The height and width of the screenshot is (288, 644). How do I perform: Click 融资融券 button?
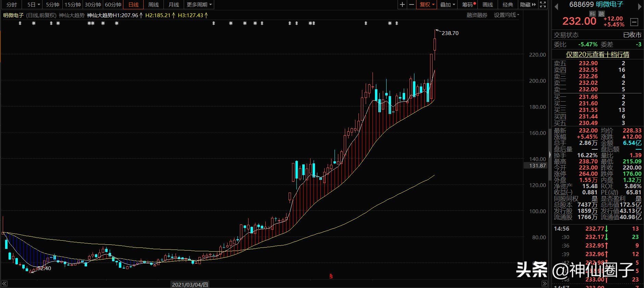[x=477, y=15]
